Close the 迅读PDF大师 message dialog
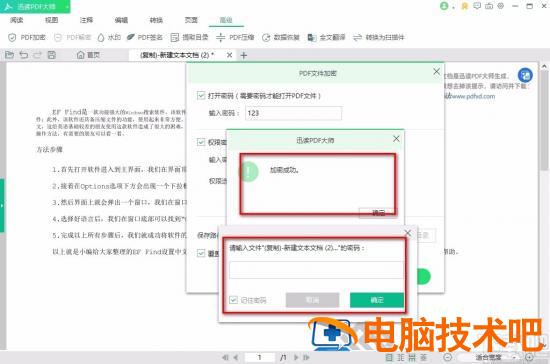The image size is (550, 364). point(396,139)
